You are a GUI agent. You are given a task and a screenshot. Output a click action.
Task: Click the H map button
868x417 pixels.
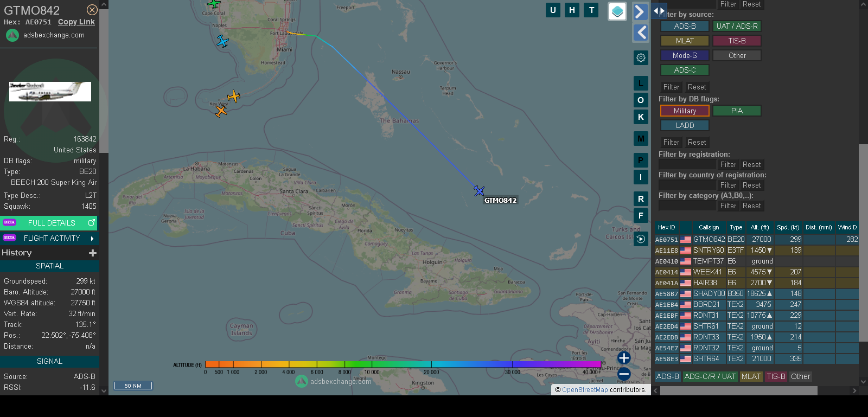[x=572, y=10]
